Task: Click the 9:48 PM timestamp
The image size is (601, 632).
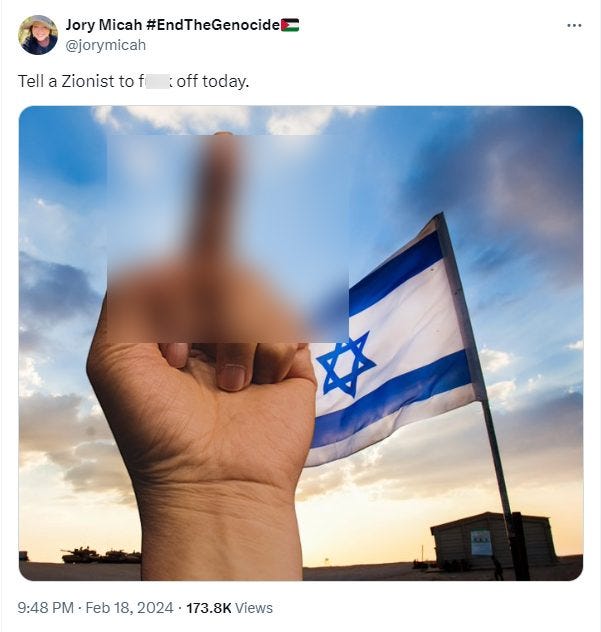Action: [x=46, y=607]
